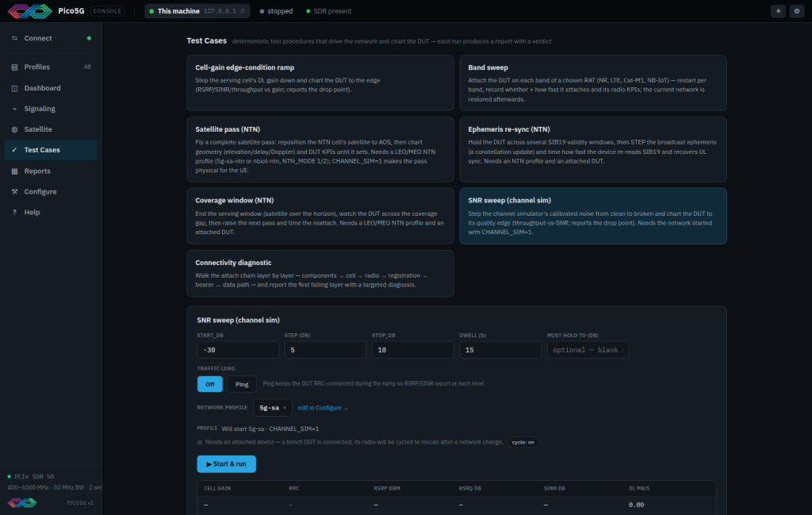Click the info icon beside 'Needs an attached device'
Image resolution: width=812 pixels, height=515 pixels.
(199, 443)
